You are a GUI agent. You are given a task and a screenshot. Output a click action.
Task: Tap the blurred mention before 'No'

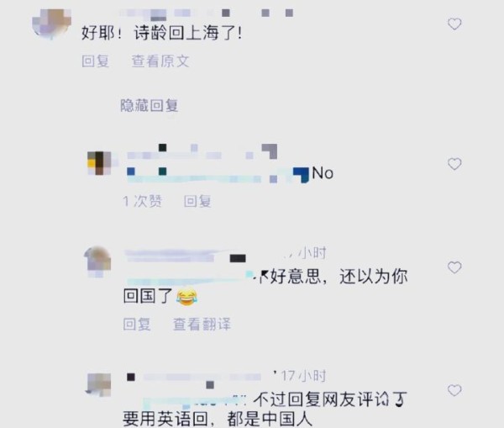(x=218, y=176)
